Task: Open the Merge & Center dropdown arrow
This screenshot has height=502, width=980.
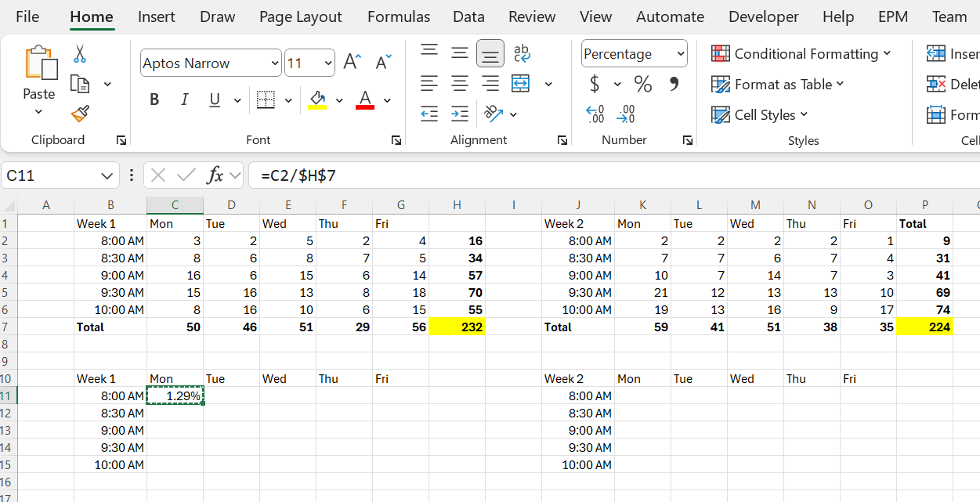Action: coord(548,84)
